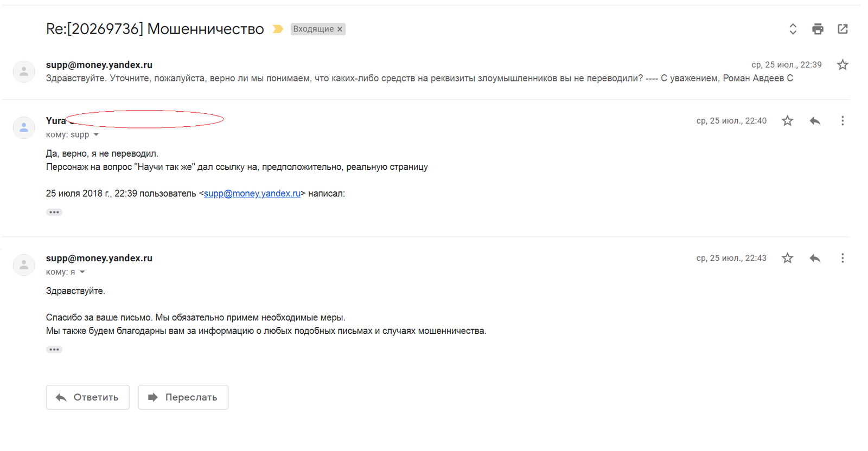
Task: Show trimmed content in Yura's message
Action: click(x=54, y=212)
